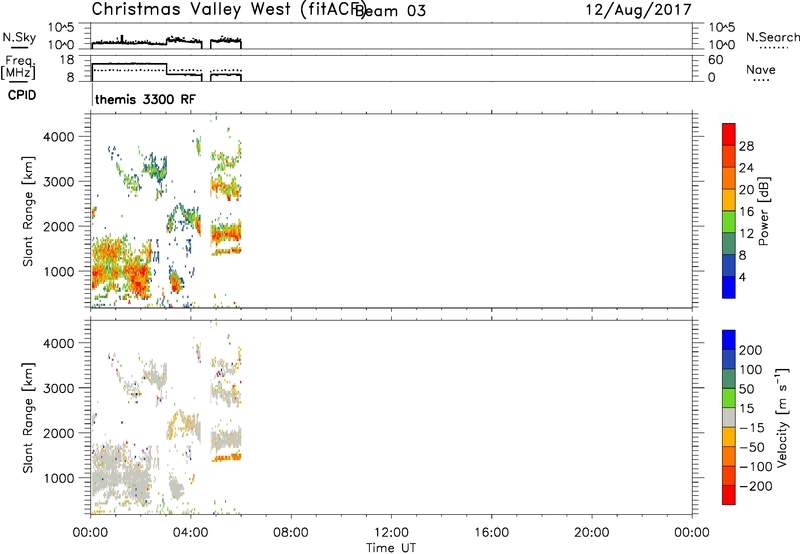
Task: Click the 2000 km tick in velocity panel
Action: (x=58, y=433)
